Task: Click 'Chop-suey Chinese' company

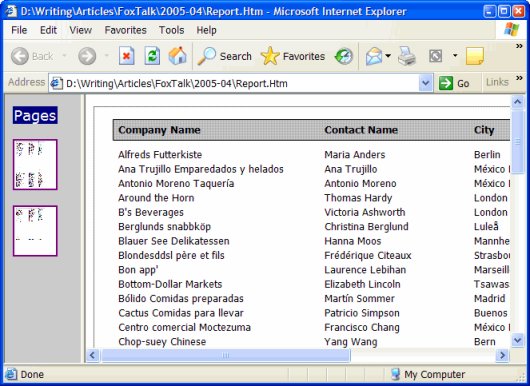Action: coord(162,342)
